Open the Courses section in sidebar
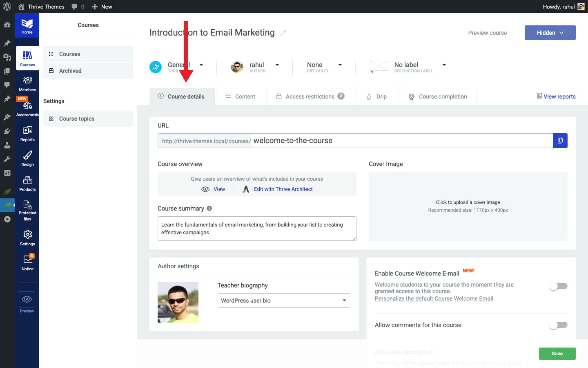Screen dimensions: 588x368 pos(27,58)
